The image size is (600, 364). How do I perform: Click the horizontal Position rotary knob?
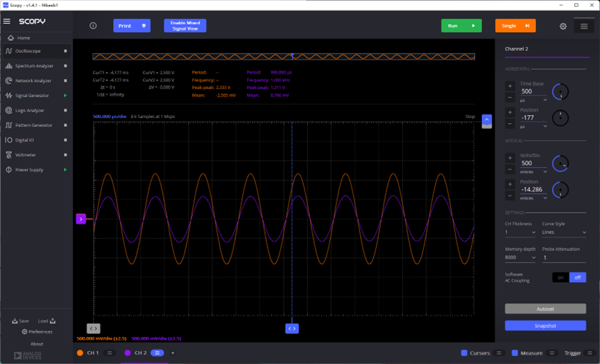click(x=560, y=118)
